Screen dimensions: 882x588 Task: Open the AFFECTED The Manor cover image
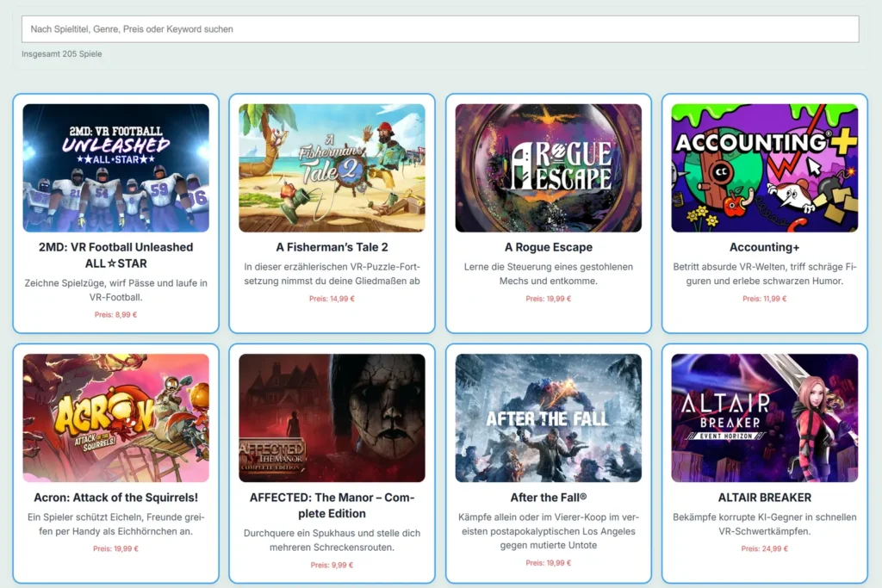pyautogui.click(x=332, y=418)
